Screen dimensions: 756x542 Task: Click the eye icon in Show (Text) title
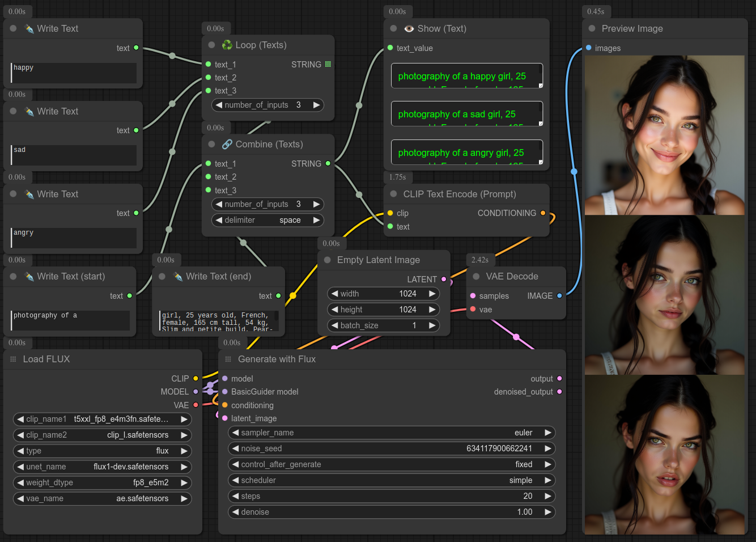pyautogui.click(x=409, y=29)
